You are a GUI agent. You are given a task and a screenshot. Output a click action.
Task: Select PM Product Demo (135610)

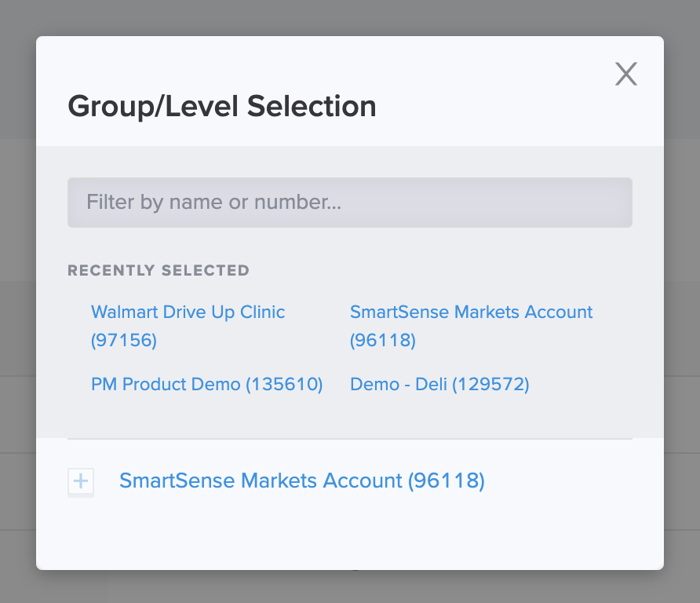point(206,384)
